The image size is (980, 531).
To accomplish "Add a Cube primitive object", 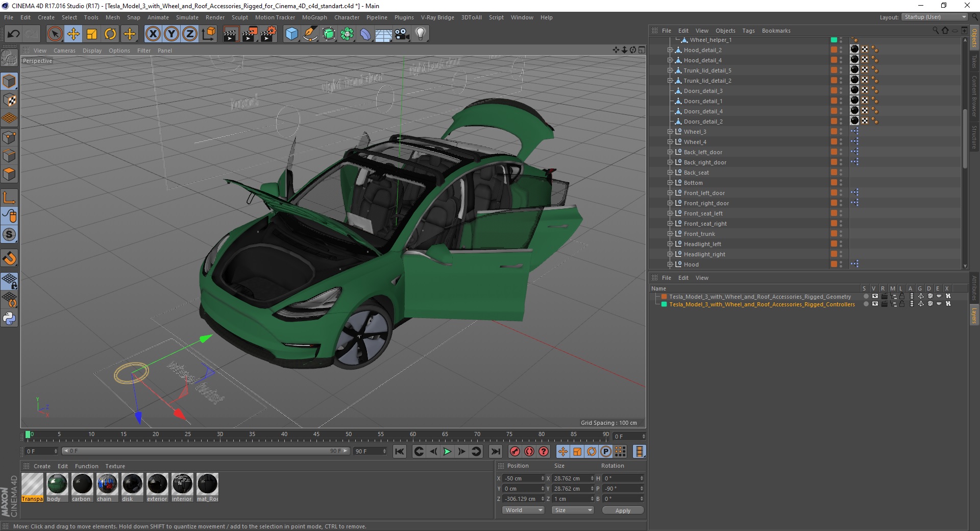I will click(291, 34).
